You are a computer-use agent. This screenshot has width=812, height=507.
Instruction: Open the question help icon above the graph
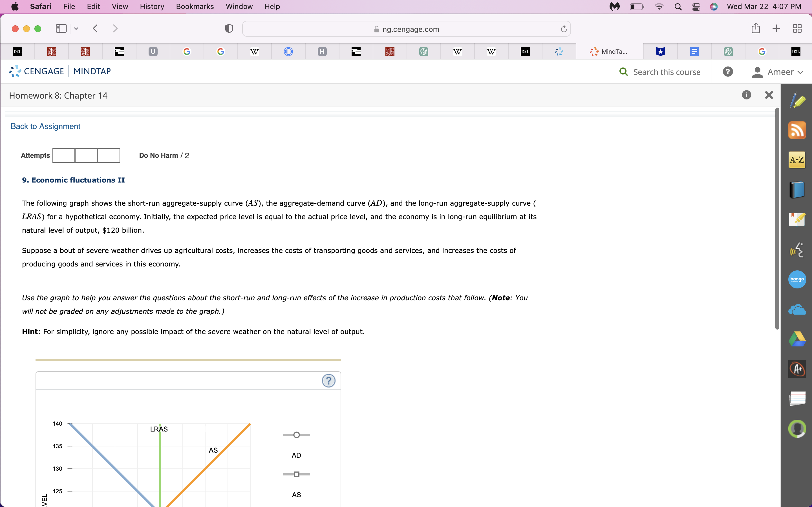pos(328,381)
